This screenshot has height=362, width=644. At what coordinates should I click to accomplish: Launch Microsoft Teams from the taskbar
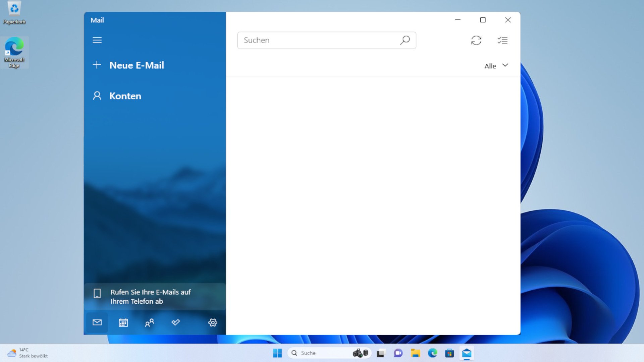click(x=398, y=353)
